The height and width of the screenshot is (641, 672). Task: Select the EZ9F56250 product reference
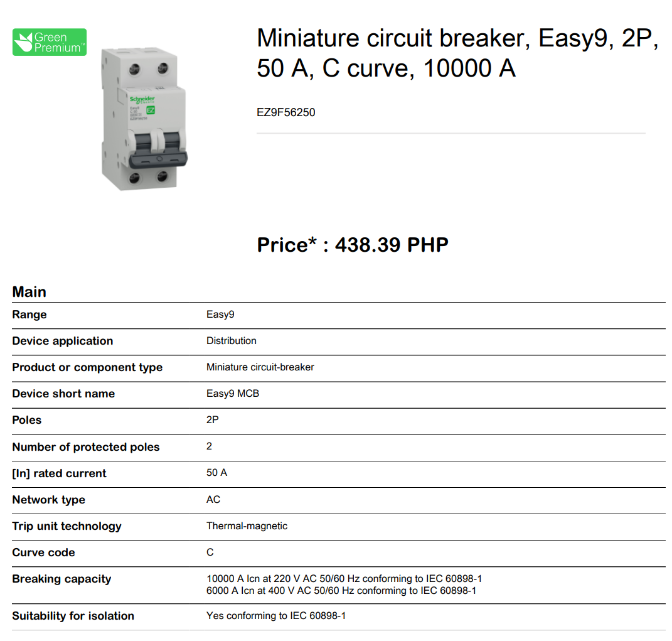point(285,113)
